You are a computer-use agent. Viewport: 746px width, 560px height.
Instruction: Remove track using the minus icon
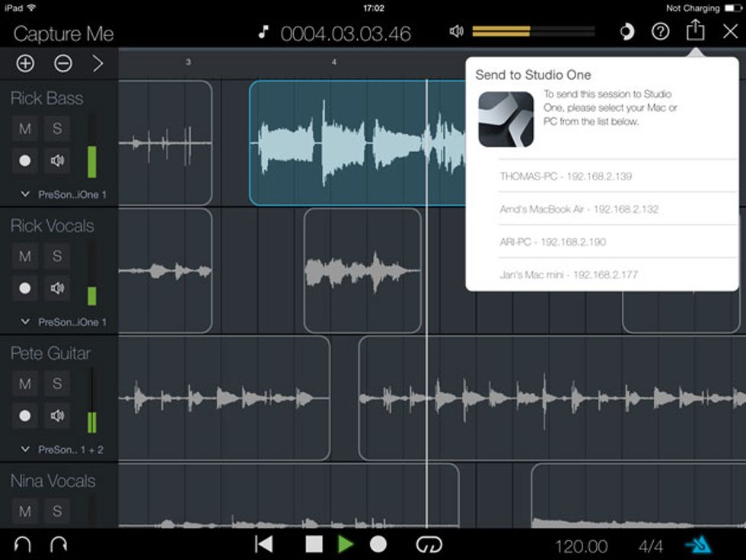click(x=62, y=63)
